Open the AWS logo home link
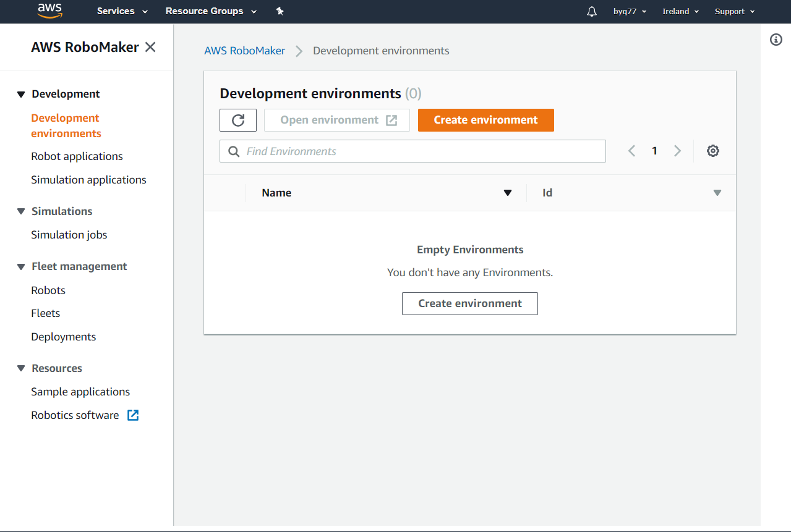Image resolution: width=791 pixels, height=532 pixels. coord(49,11)
